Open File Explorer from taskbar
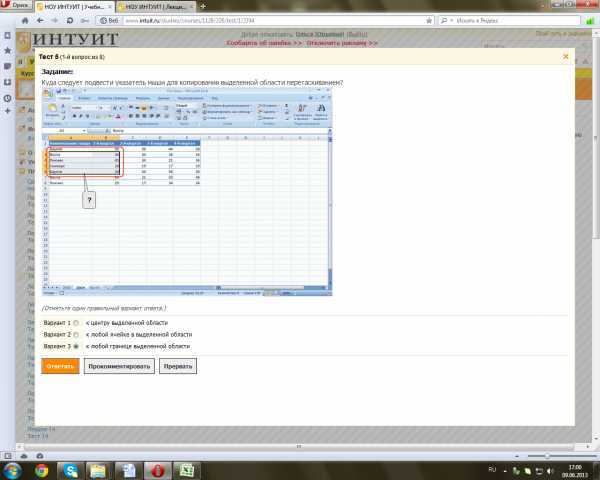Viewport: 600px width, 480px height. [98, 471]
